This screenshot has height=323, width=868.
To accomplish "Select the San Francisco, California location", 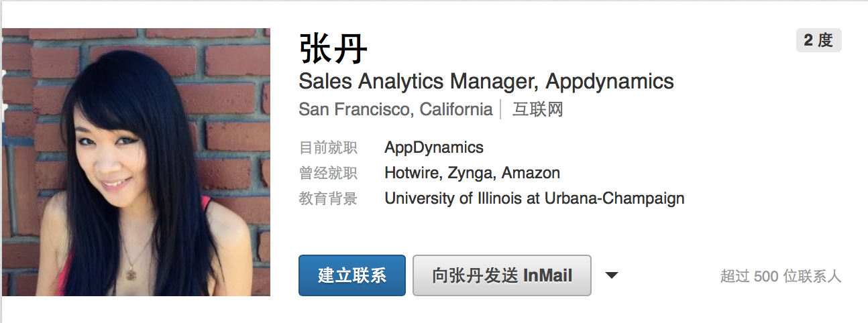I will click(395, 109).
